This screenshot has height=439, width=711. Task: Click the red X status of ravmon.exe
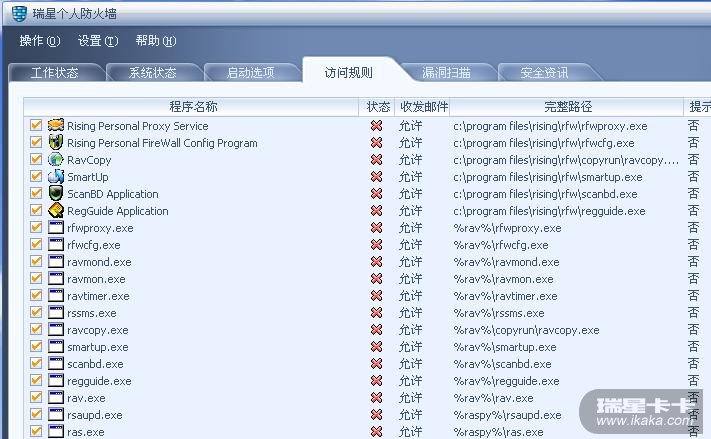376,279
